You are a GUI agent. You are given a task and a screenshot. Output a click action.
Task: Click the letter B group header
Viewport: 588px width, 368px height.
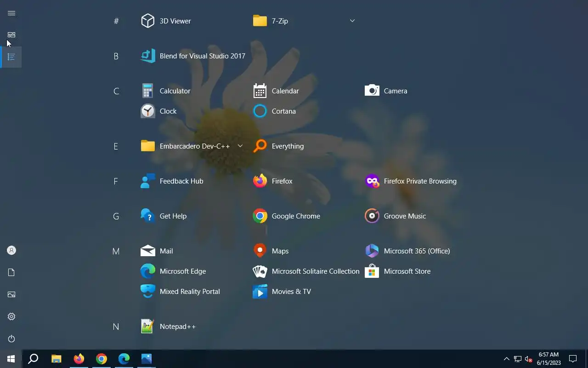point(116,56)
